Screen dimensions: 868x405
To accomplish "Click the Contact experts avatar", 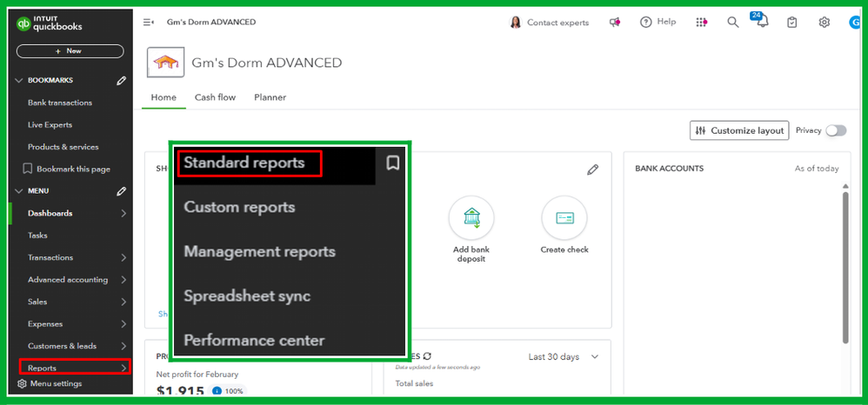I will 516,23.
